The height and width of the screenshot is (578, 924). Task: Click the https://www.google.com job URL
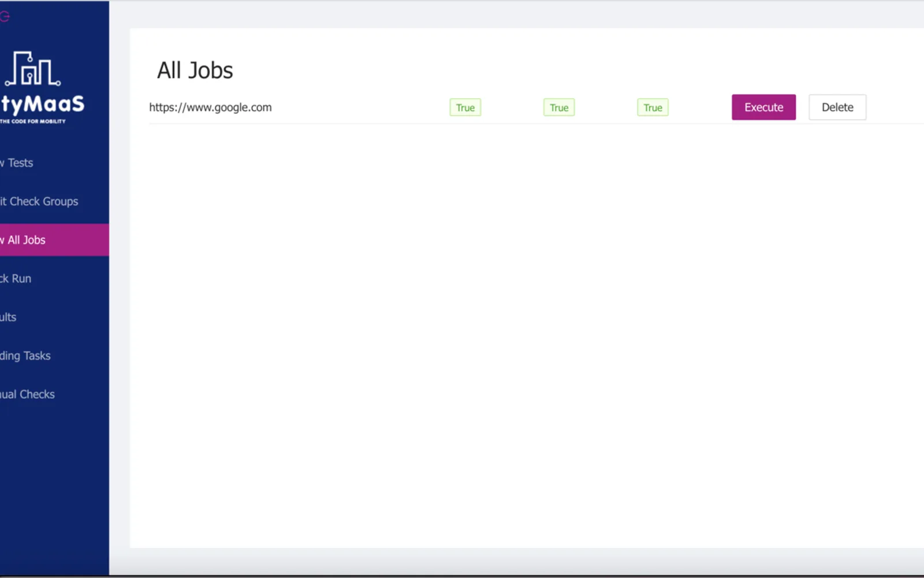coord(210,108)
